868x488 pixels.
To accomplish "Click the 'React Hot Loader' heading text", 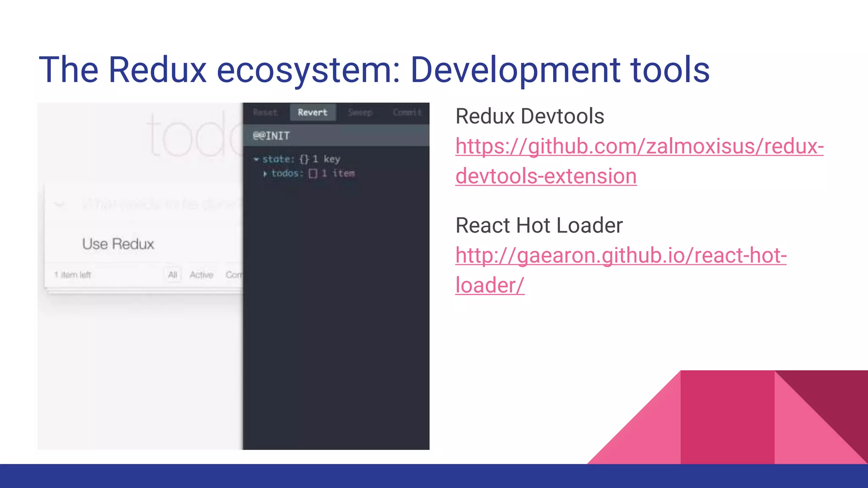I will point(539,225).
